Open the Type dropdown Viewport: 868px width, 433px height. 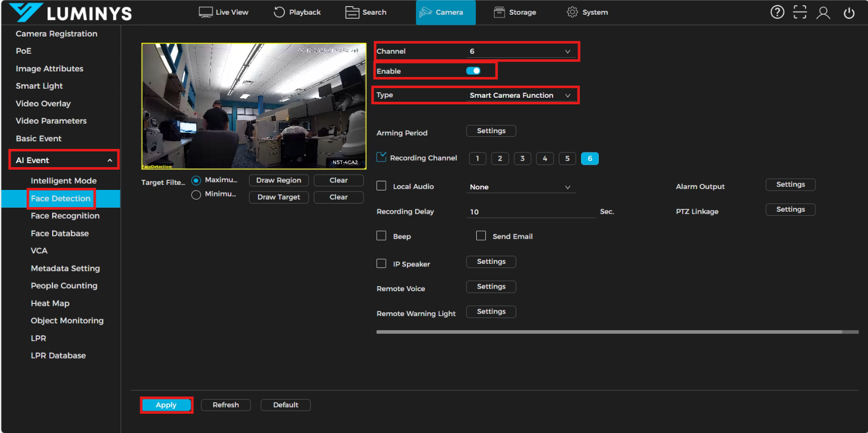click(x=521, y=95)
